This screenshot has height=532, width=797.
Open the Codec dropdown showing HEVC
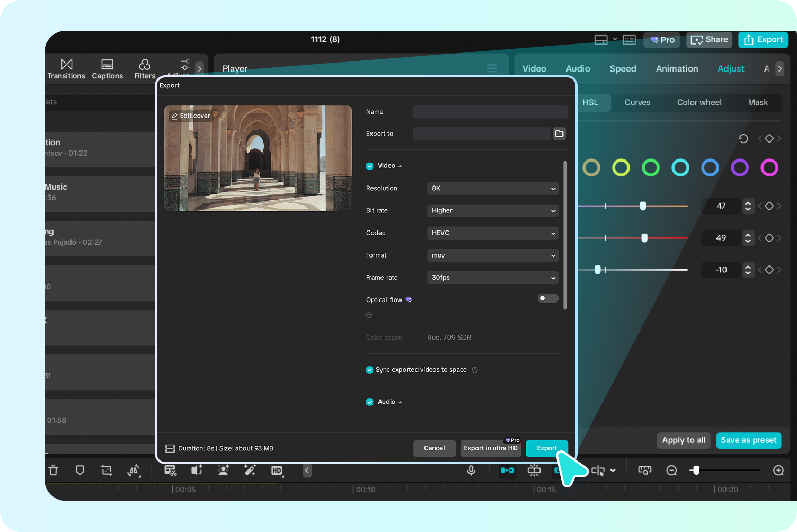pos(492,233)
